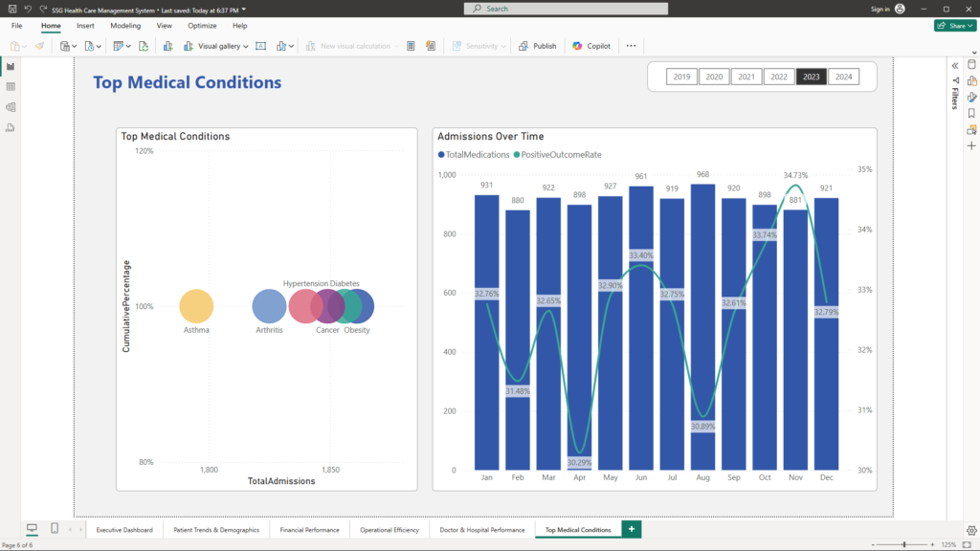Click the undo arrow in title bar

(x=28, y=9)
